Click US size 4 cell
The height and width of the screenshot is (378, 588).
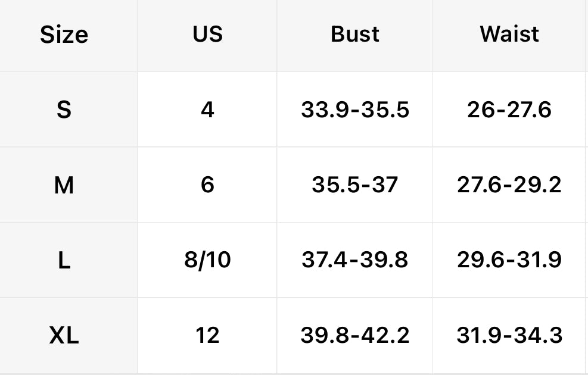pos(207,110)
